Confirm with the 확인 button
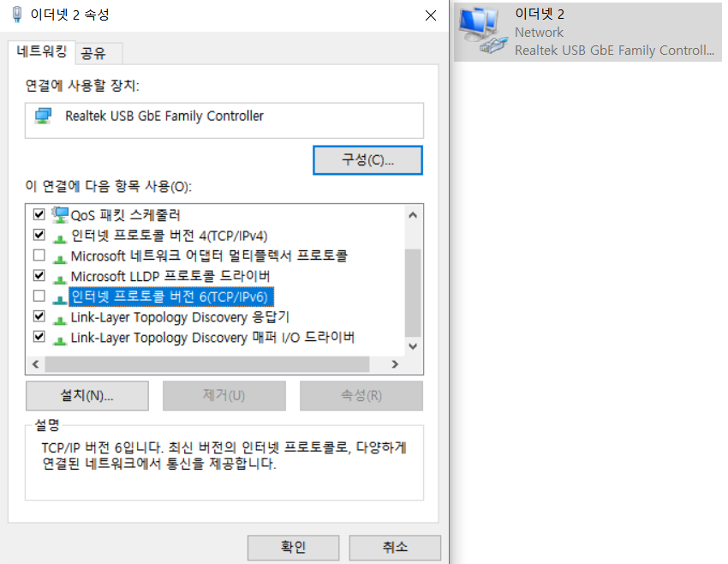 (294, 547)
